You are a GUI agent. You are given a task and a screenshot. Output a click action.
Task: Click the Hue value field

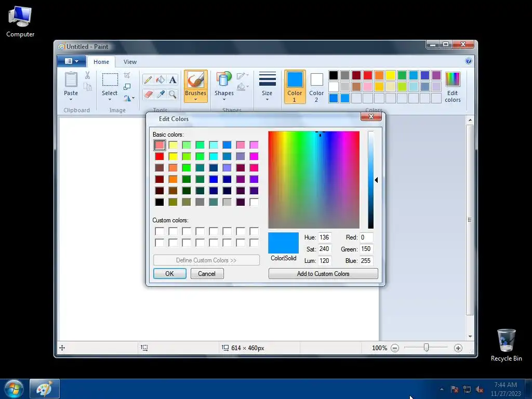(x=325, y=237)
